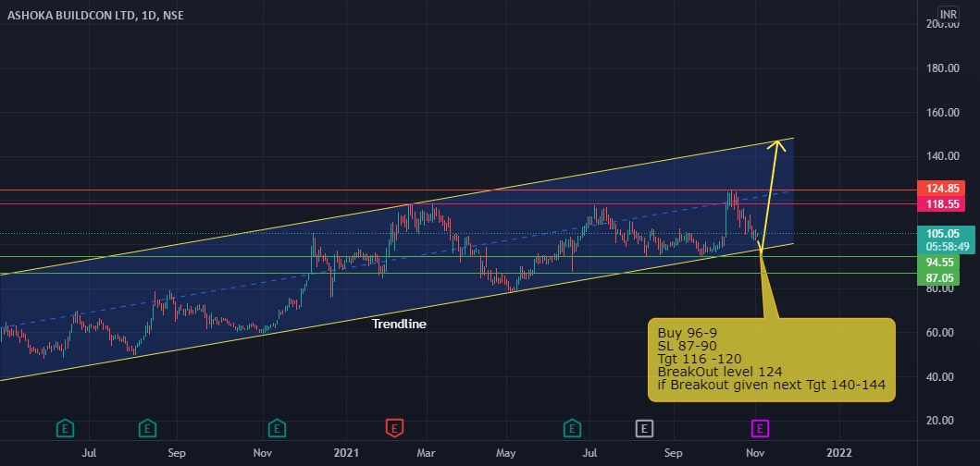Click the 2022 label on time axis
Screen dimensions: 980x466
[838, 451]
